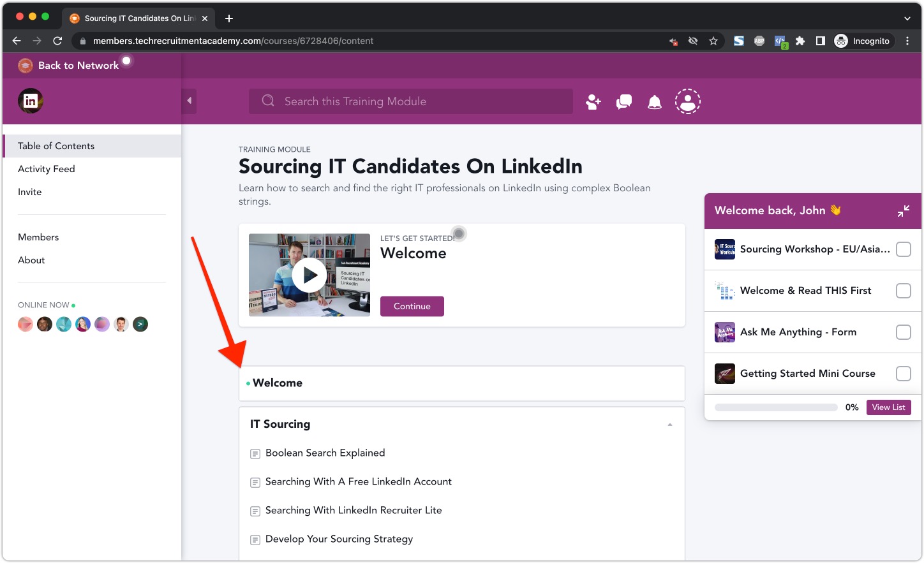Open Invite in sidebar
Image resolution: width=924 pixels, height=563 pixels.
pos(30,192)
